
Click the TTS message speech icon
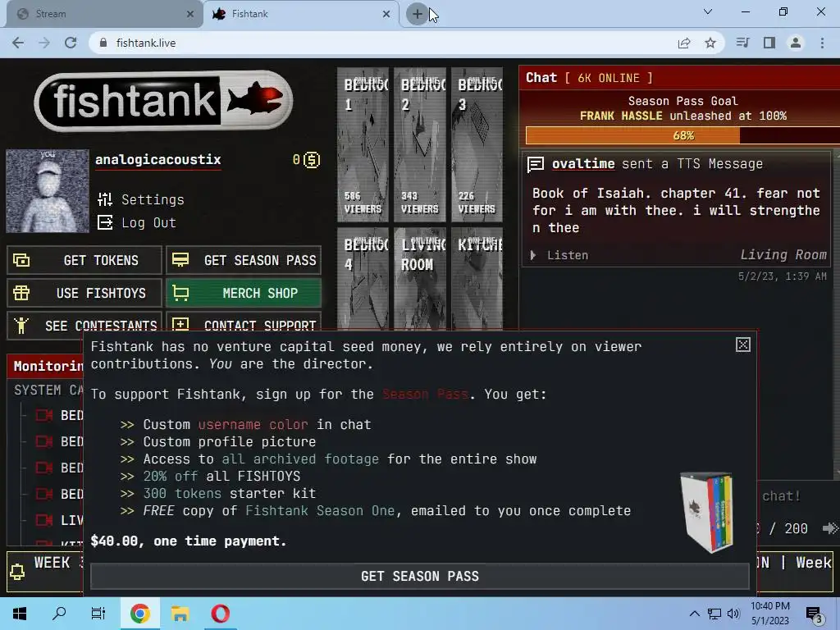click(536, 164)
